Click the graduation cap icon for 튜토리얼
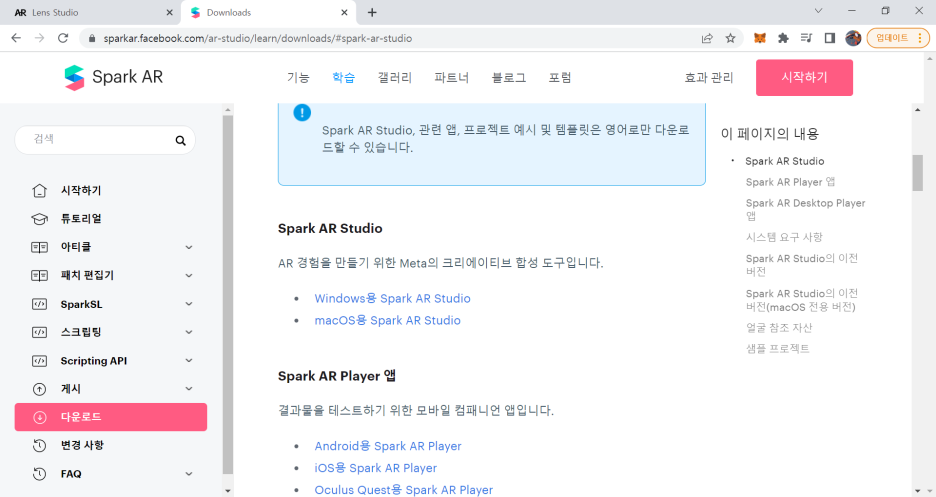This screenshot has height=497, width=936. [x=39, y=219]
